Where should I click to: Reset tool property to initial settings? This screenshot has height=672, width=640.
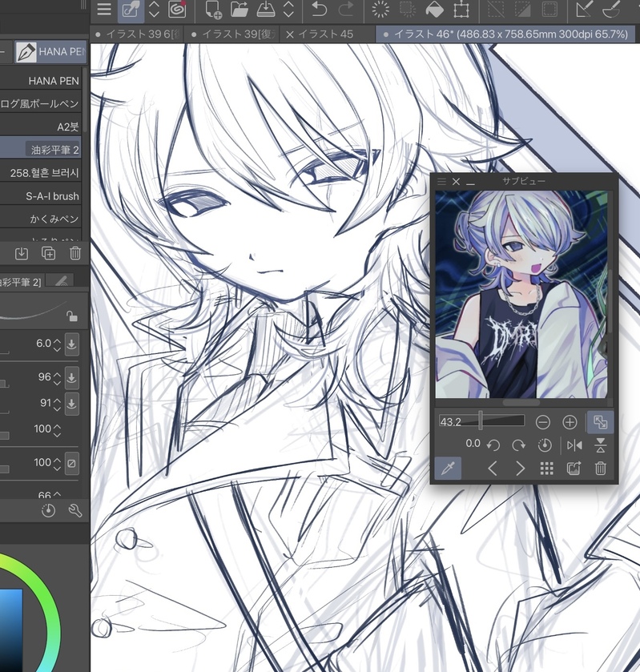[x=48, y=510]
